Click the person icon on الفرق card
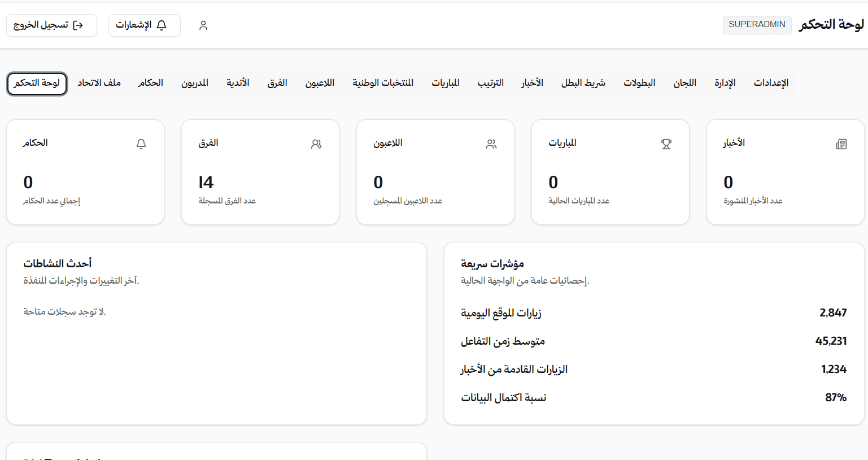Viewport: 868px width, 460px height. 316,144
